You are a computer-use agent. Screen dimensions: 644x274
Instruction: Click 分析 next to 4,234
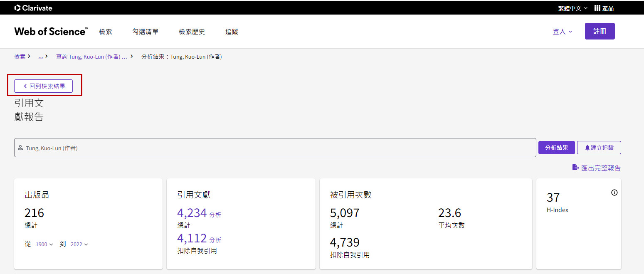(x=215, y=215)
